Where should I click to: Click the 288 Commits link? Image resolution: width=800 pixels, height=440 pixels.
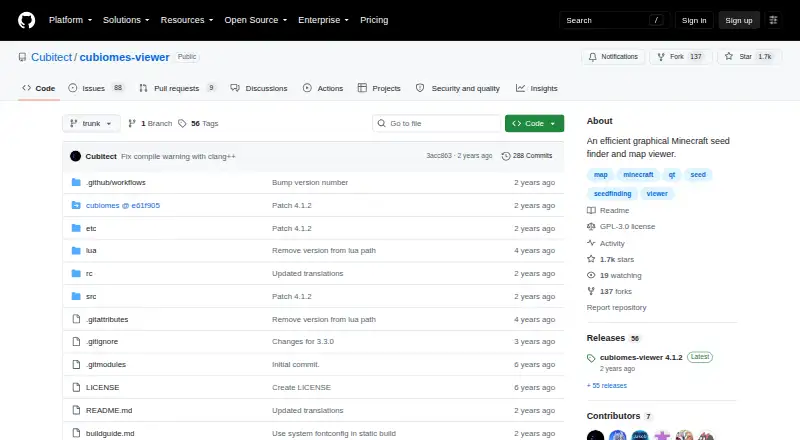[527, 156]
